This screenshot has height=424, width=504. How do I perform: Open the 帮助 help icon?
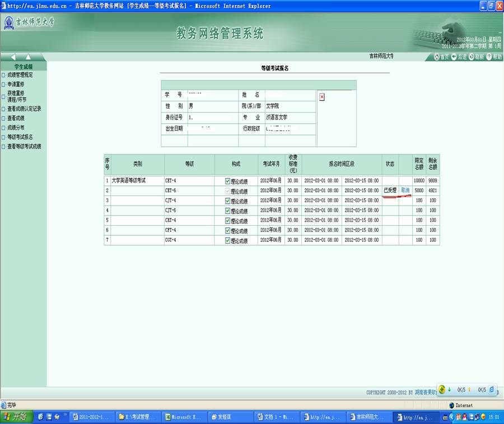[489, 57]
